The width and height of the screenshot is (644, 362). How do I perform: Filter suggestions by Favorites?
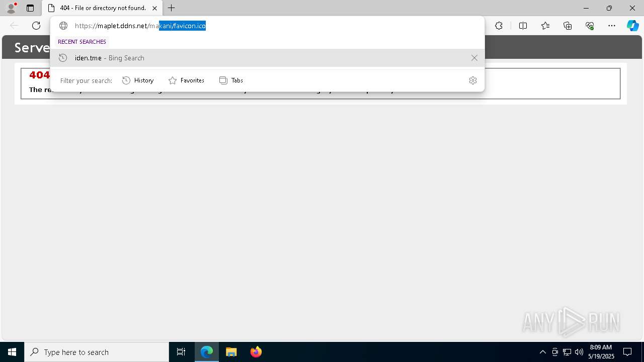click(x=186, y=80)
